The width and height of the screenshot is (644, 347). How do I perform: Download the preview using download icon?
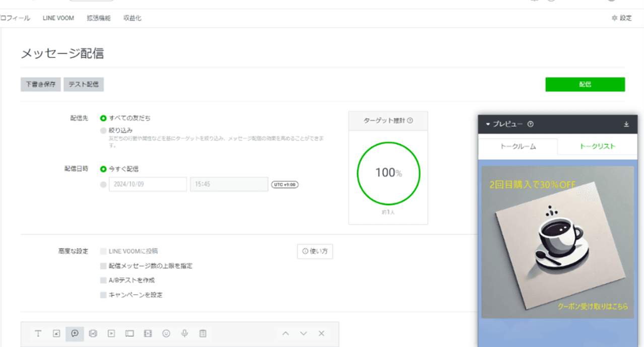tap(626, 124)
